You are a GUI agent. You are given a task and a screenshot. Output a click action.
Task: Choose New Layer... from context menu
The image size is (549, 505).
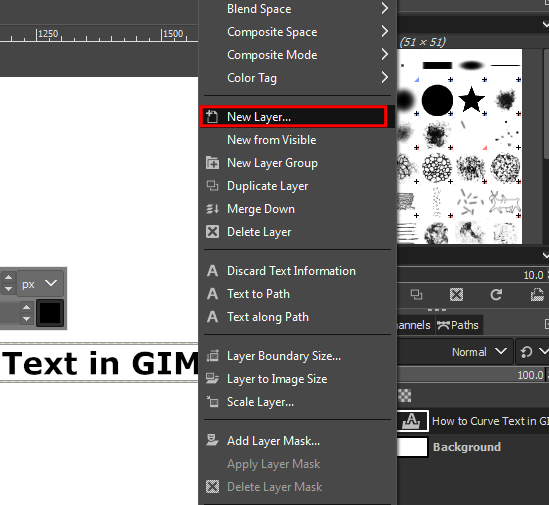(297, 117)
